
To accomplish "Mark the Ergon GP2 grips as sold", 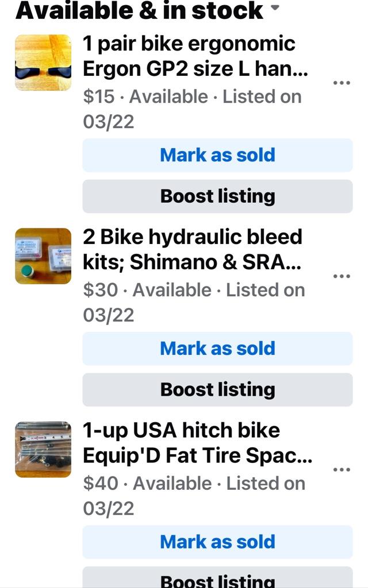I will [217, 155].
